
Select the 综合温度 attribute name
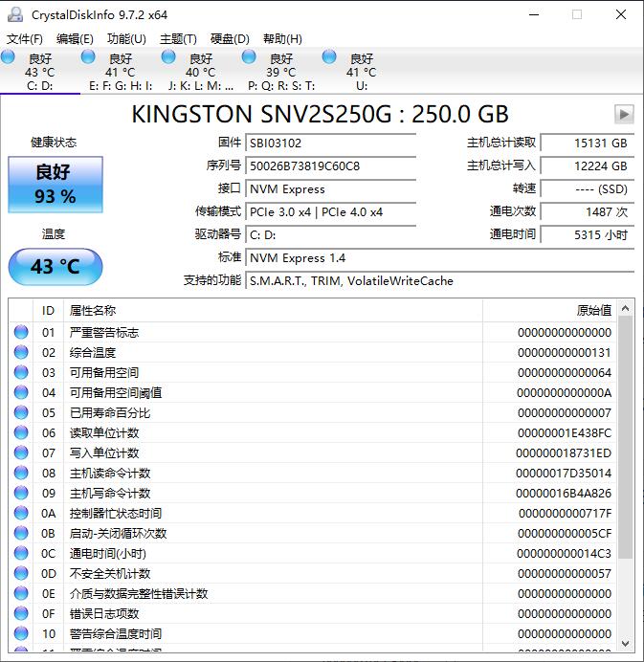(x=93, y=353)
